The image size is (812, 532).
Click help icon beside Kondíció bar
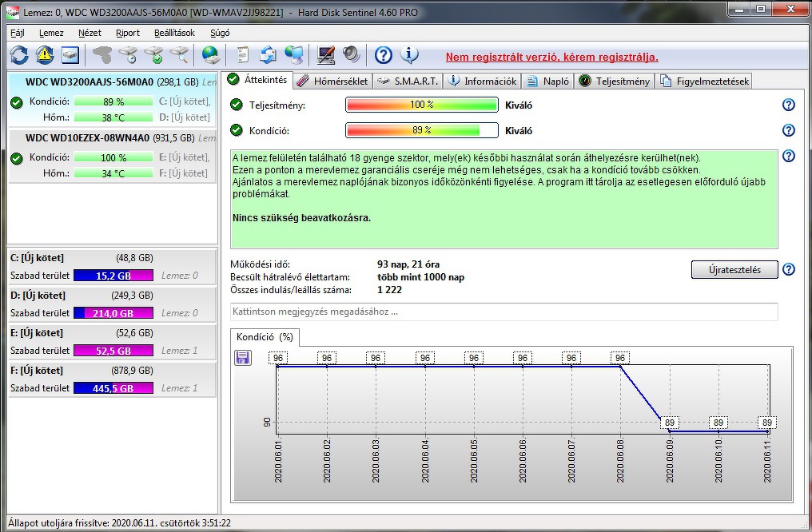(788, 130)
